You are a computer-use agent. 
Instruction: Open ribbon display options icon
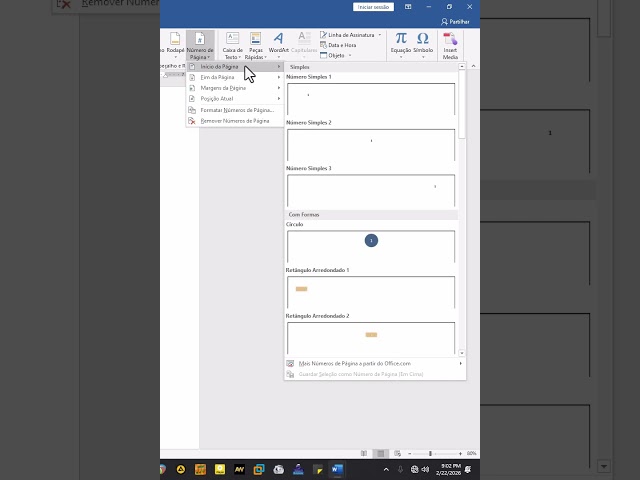[x=408, y=7]
